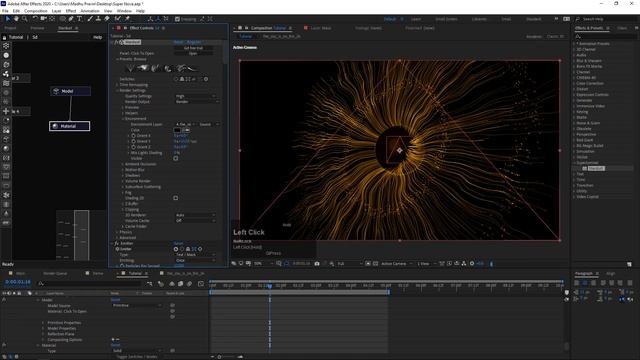Click the timeline current time indicator
The image size is (640, 360).
point(270,286)
